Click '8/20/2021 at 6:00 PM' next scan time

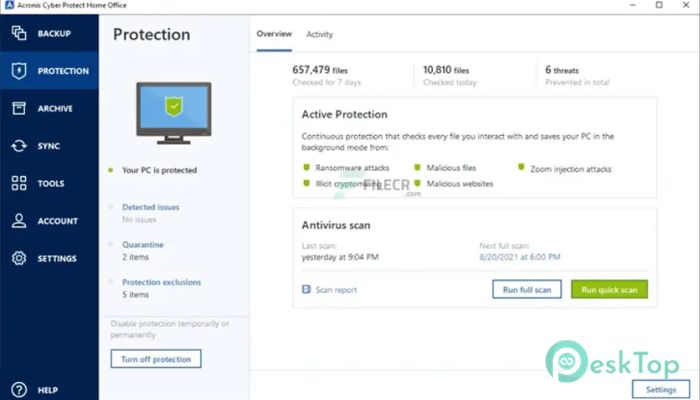(x=520, y=257)
